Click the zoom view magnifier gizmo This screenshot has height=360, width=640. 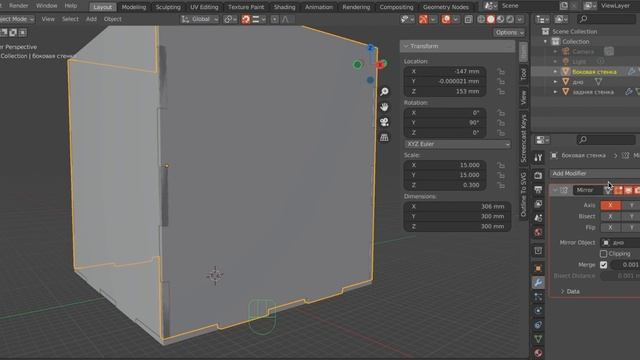tap(384, 91)
